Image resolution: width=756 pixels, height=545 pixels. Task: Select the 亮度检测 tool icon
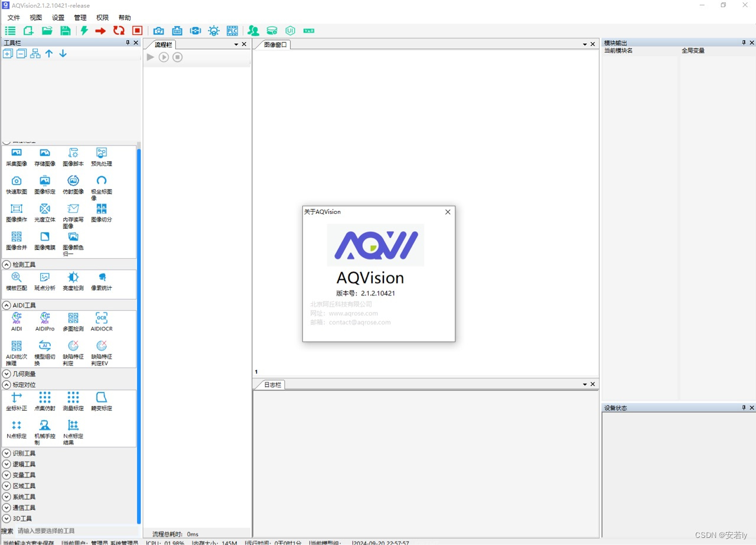(73, 277)
